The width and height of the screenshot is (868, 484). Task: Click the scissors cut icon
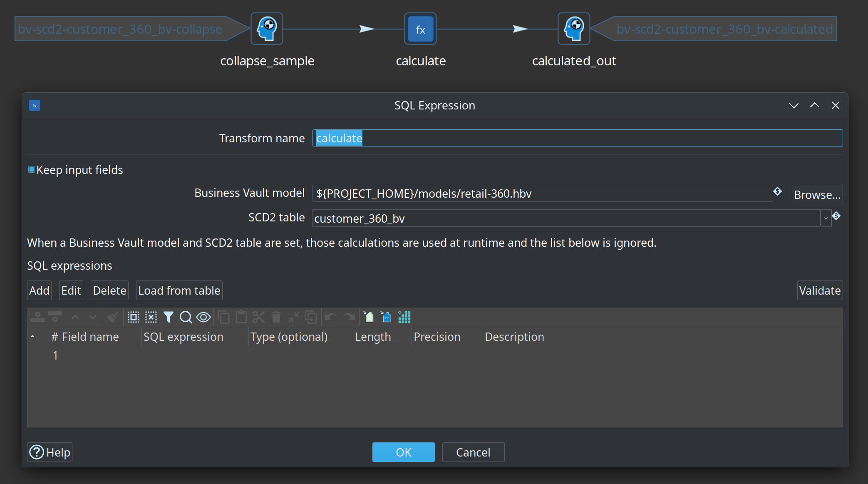tap(259, 317)
